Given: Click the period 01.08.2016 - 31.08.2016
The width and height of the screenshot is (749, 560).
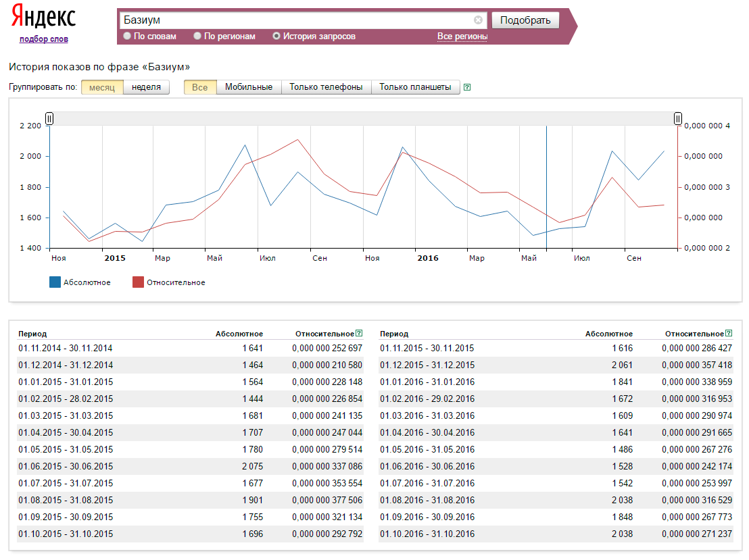Looking at the screenshot, I should tap(427, 501).
